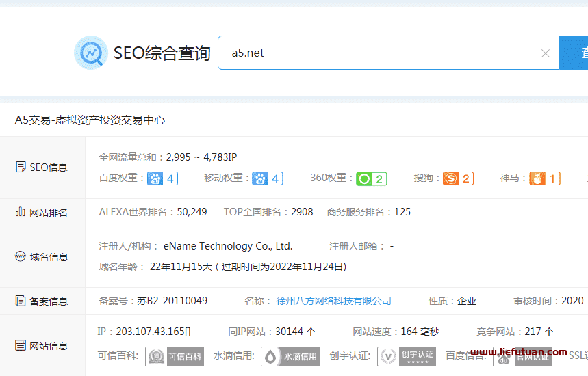The image size is (588, 376).
Task: Clear the search box with X icon
Action: 545,53
